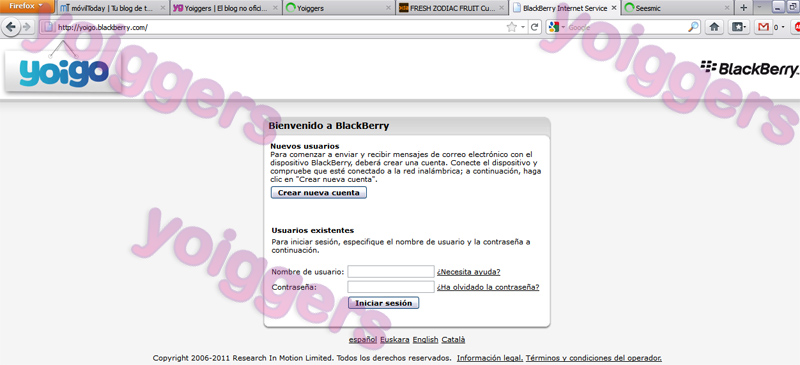
Task: Click the search magnifier icon
Action: (693, 28)
